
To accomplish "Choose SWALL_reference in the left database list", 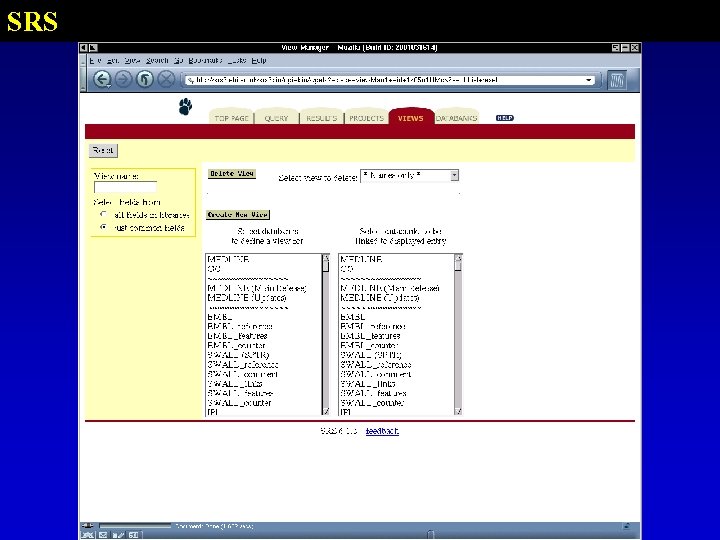I will tap(243, 365).
